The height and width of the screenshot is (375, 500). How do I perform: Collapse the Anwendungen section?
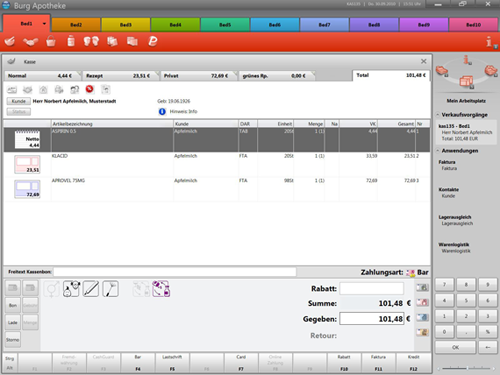pos(438,151)
